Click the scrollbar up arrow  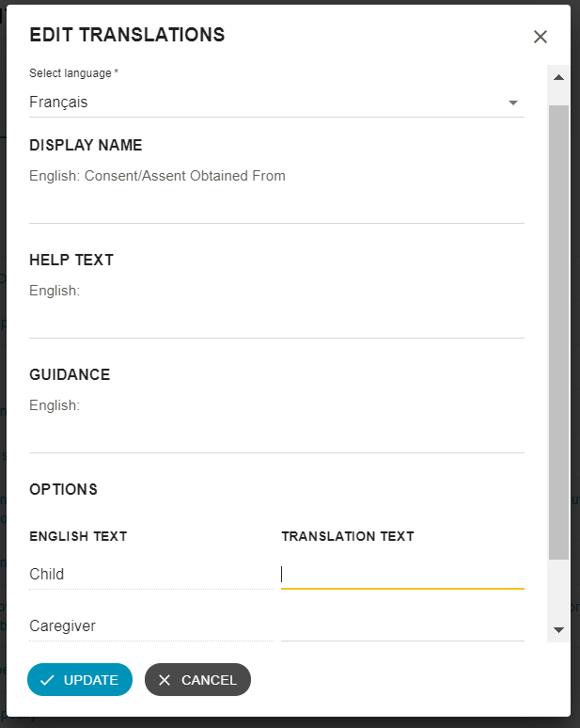coord(558,77)
